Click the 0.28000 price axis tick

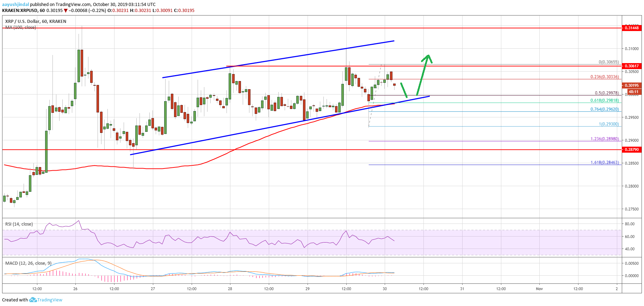pos(632,186)
